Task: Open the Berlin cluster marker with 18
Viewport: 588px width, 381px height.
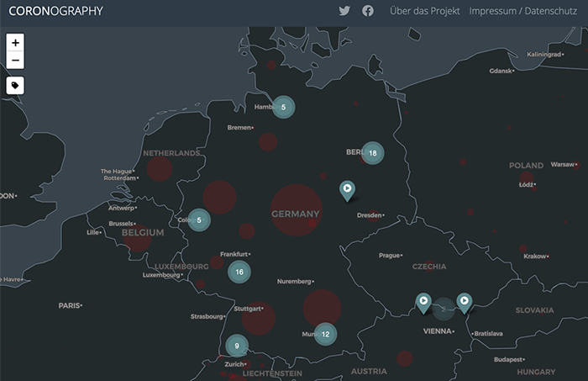Action: click(x=372, y=153)
